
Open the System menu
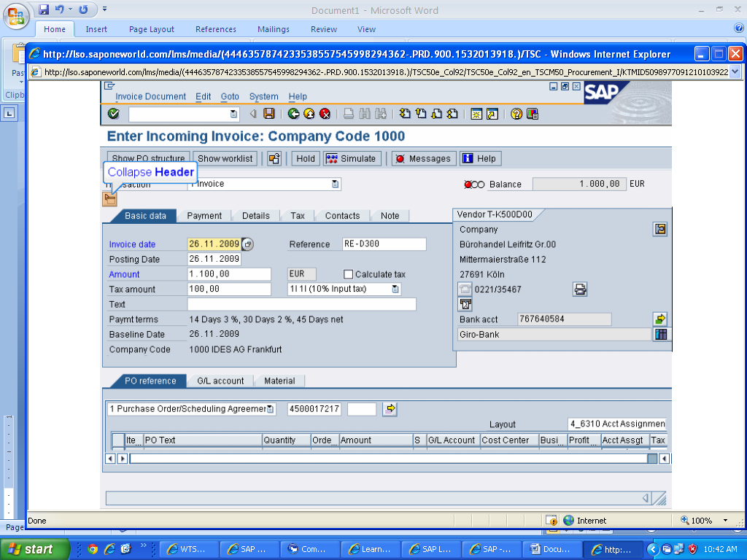pos(263,97)
